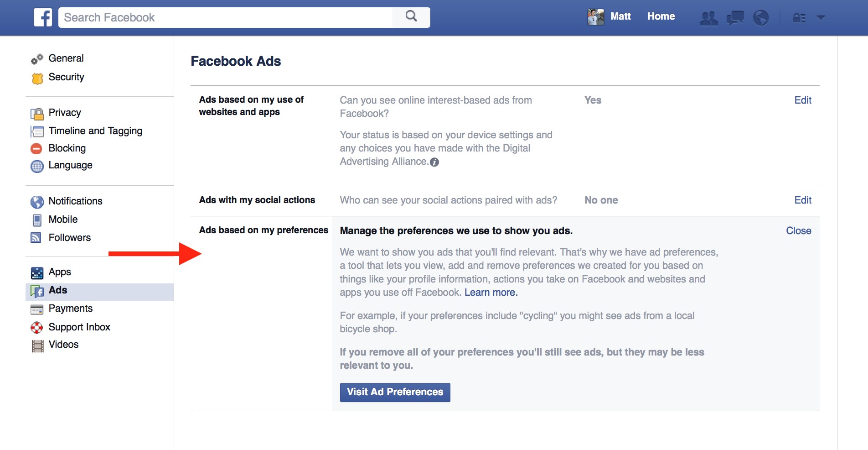Open Blocking settings in the sidebar
Image resolution: width=868 pixels, height=450 pixels.
pos(67,148)
